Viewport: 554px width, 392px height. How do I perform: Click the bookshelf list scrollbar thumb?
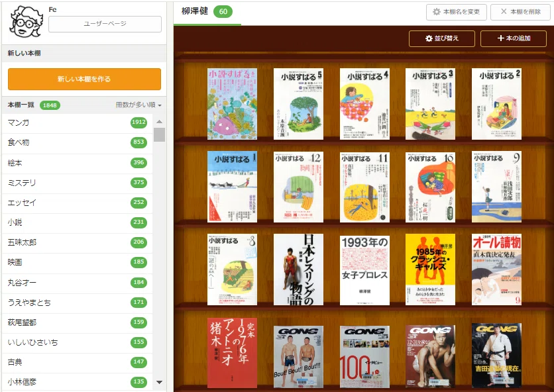coord(159,134)
